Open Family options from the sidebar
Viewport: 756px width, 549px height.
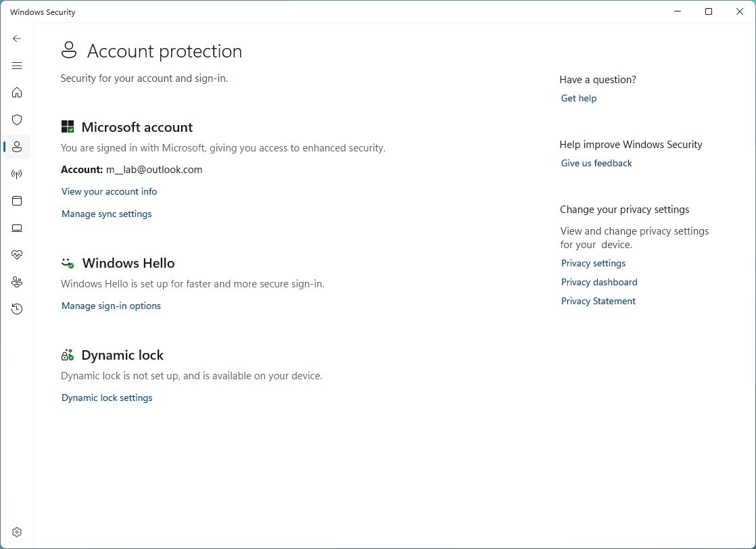17,282
